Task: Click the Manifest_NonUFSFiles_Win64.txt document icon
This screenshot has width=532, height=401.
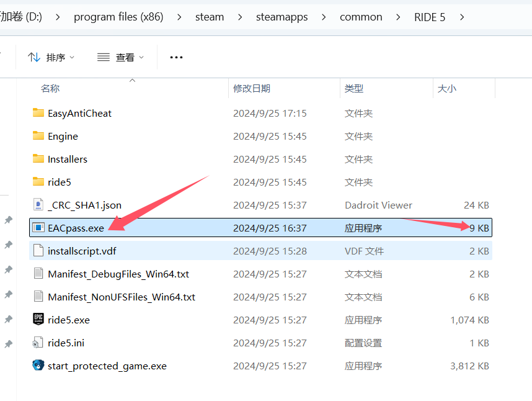Action: pos(38,297)
